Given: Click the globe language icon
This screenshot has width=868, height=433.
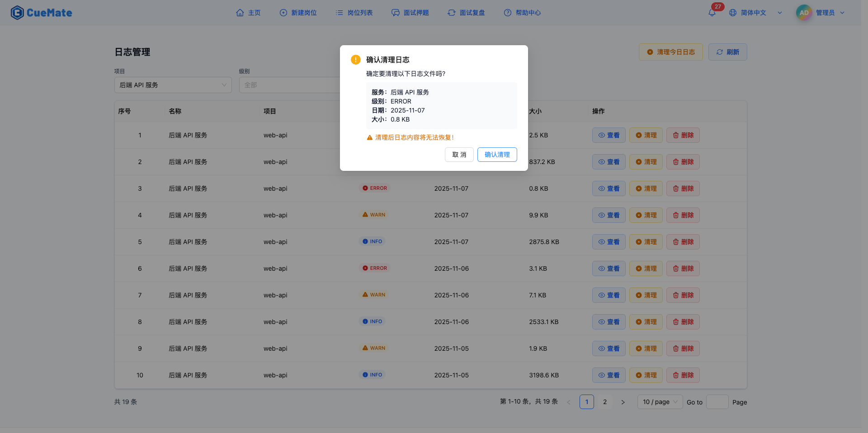Looking at the screenshot, I should click(732, 12).
